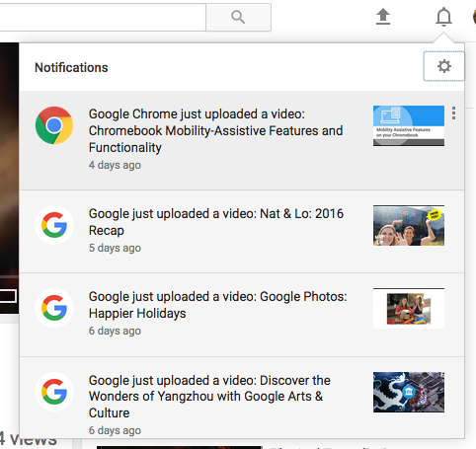The height and width of the screenshot is (449, 476).
Task: Open the upload video arrow icon
Action: tap(383, 17)
